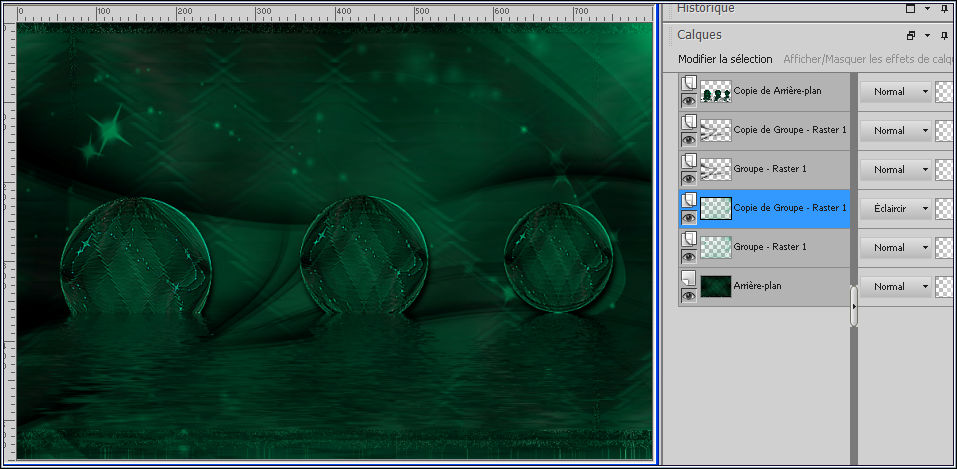Image resolution: width=957 pixels, height=469 pixels.
Task: Open blend dropdown of green-thumbnail Groupe - Raster 1
Action: click(x=896, y=248)
